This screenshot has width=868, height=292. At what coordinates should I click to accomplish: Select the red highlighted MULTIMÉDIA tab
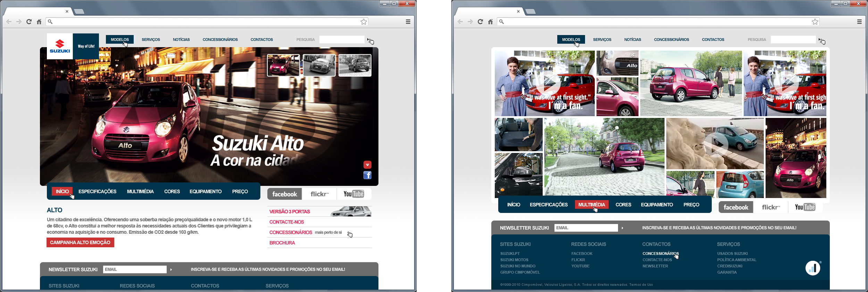(x=591, y=205)
